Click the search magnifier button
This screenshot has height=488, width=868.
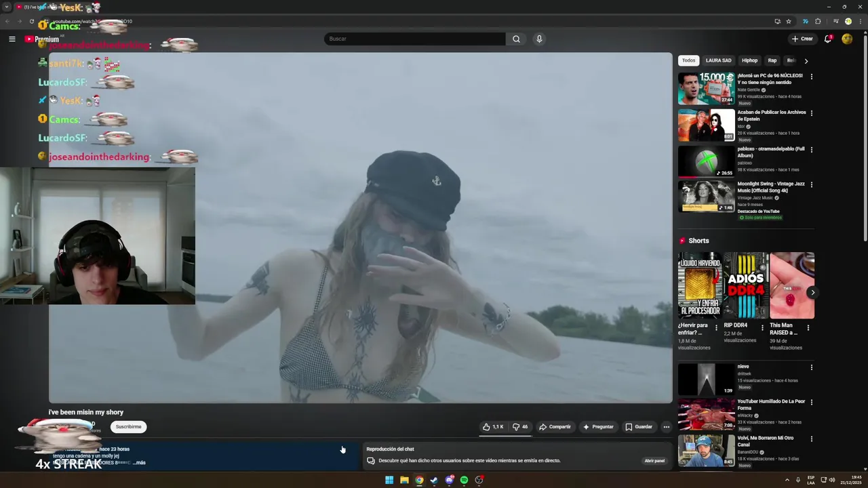516,39
